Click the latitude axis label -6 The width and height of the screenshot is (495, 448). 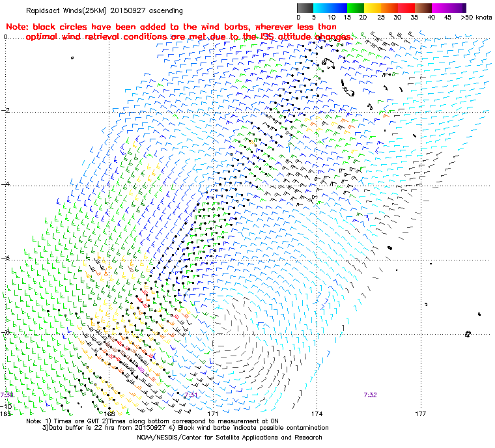point(5,258)
